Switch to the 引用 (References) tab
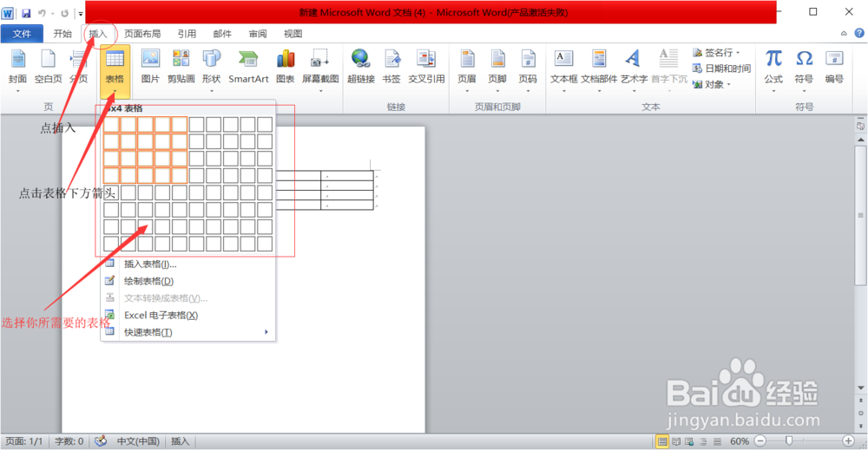The image size is (868, 450). 187,34
